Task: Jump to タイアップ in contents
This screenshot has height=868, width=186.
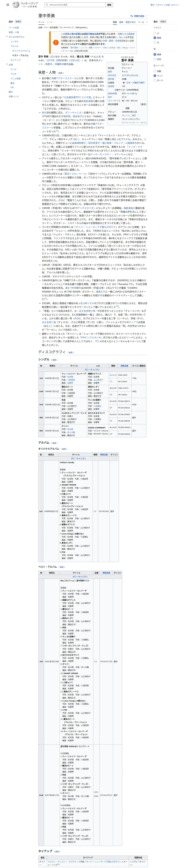Action: [15, 60]
